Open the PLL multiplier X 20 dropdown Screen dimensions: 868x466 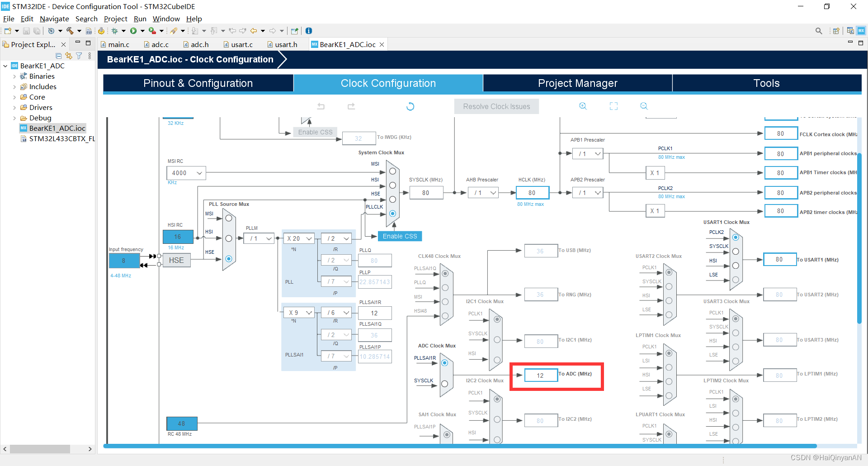(299, 238)
